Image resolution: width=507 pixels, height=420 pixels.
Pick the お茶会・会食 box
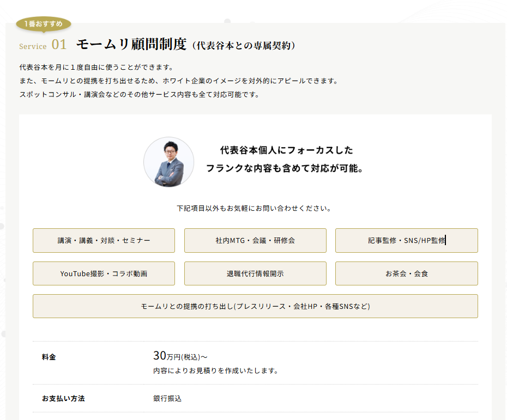(406, 273)
